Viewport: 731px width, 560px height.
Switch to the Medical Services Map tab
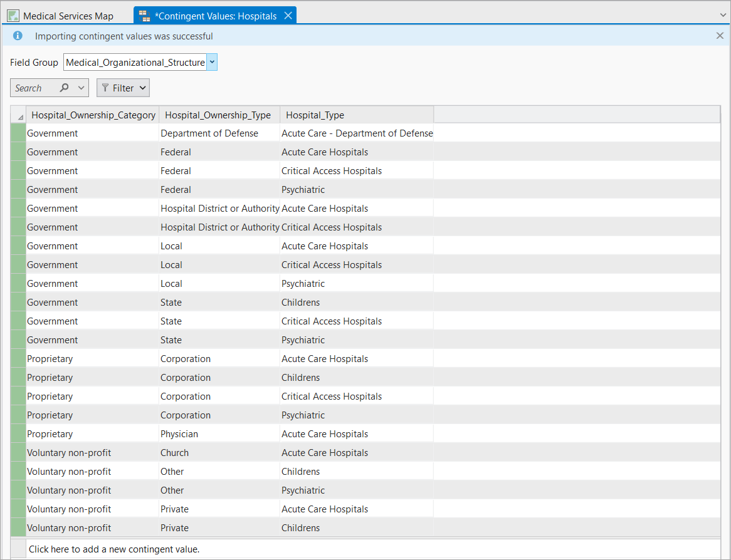pyautogui.click(x=61, y=16)
